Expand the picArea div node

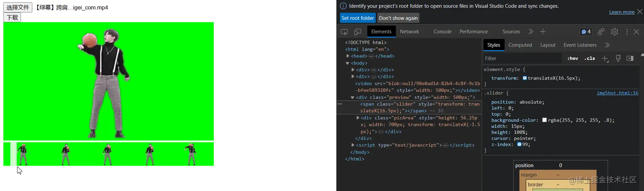tap(358, 118)
